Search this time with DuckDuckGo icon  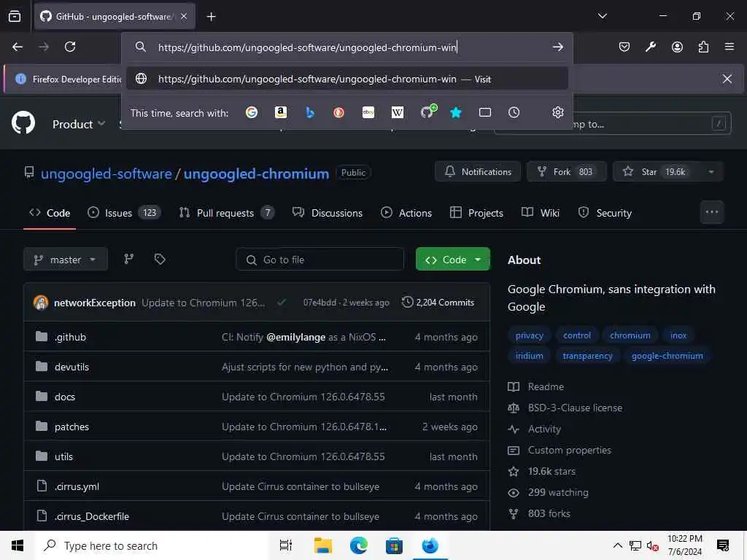point(338,112)
